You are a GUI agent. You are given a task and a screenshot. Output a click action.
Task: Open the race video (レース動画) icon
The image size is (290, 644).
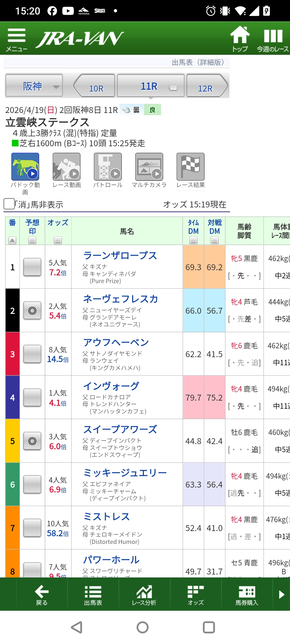[x=67, y=167]
